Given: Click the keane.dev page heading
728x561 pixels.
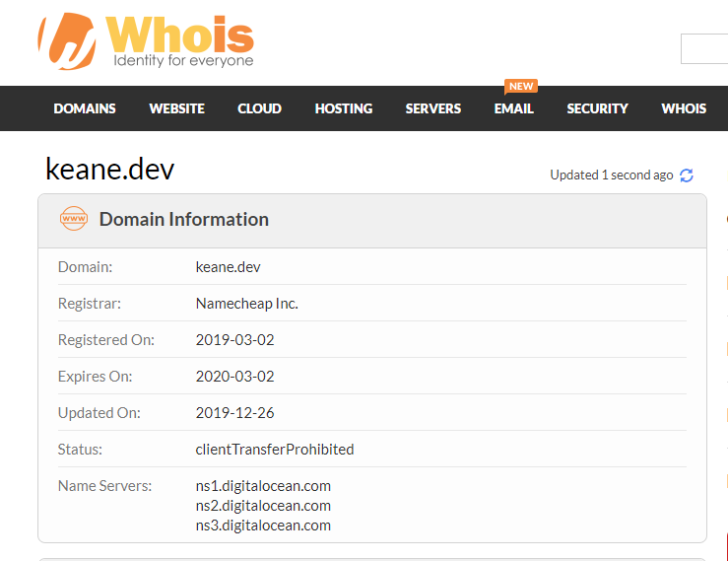Looking at the screenshot, I should (109, 169).
